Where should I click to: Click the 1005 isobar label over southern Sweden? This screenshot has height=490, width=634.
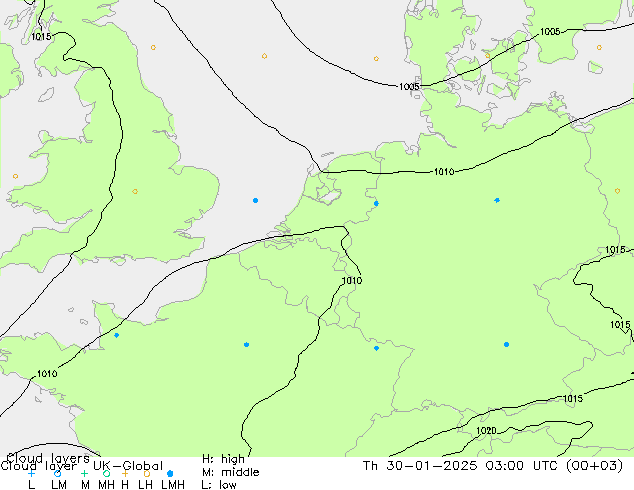point(550,32)
